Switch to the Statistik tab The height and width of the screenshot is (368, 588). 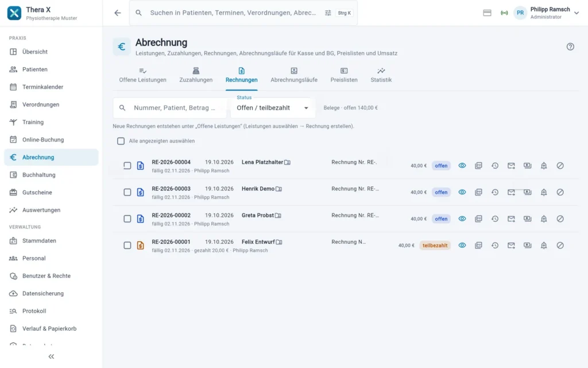tap(381, 75)
